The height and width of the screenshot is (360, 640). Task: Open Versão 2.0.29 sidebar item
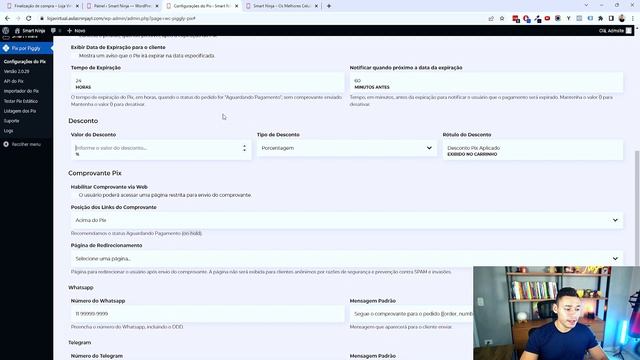tap(17, 71)
